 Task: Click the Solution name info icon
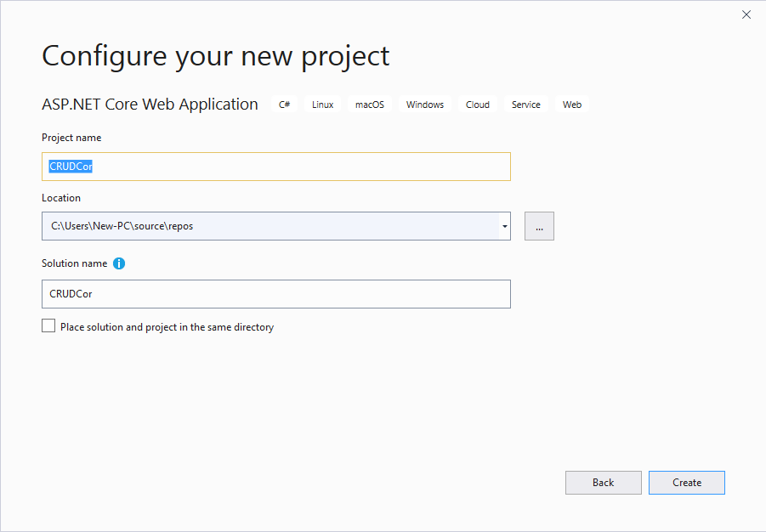(x=119, y=263)
